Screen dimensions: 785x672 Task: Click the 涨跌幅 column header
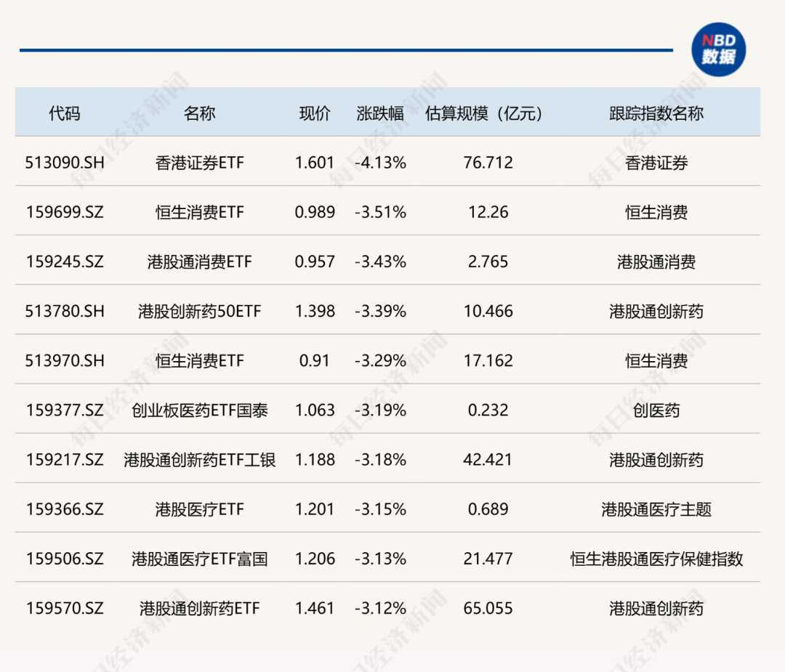point(380,113)
